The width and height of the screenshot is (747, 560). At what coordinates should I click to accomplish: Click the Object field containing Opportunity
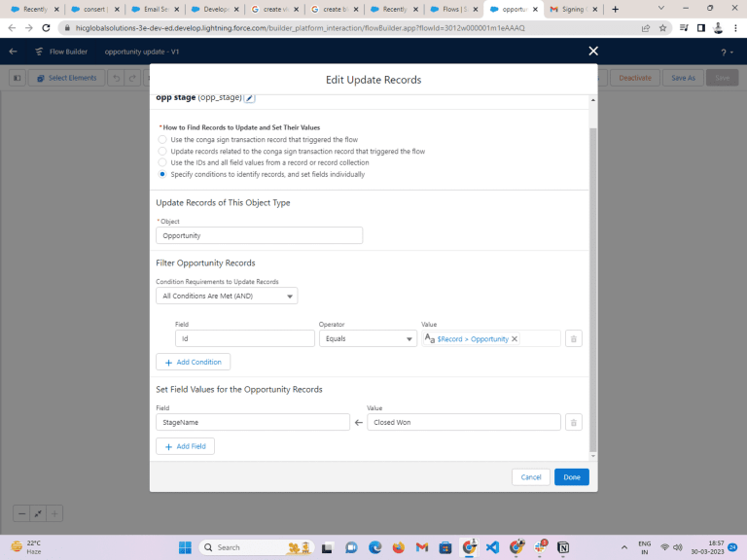point(259,235)
